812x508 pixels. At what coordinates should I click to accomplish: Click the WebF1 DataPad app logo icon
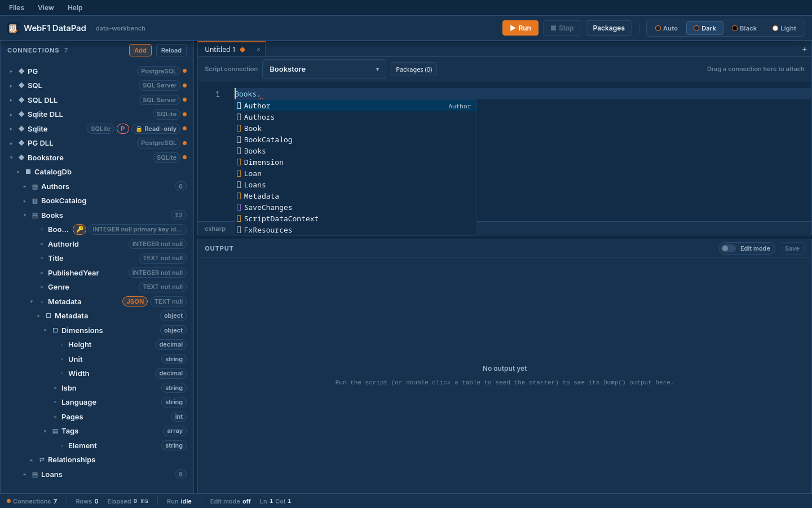(13, 28)
